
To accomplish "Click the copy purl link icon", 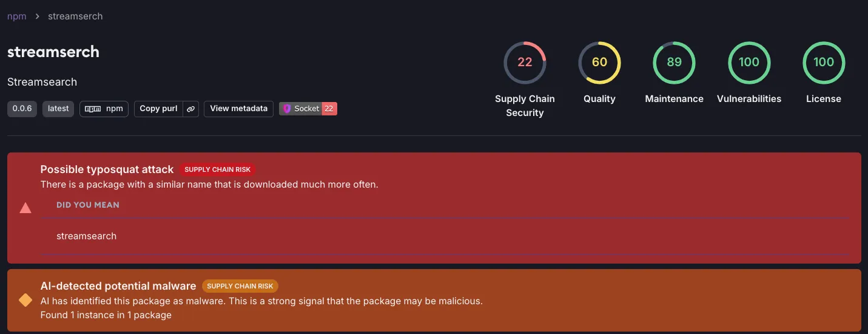I will click(190, 109).
